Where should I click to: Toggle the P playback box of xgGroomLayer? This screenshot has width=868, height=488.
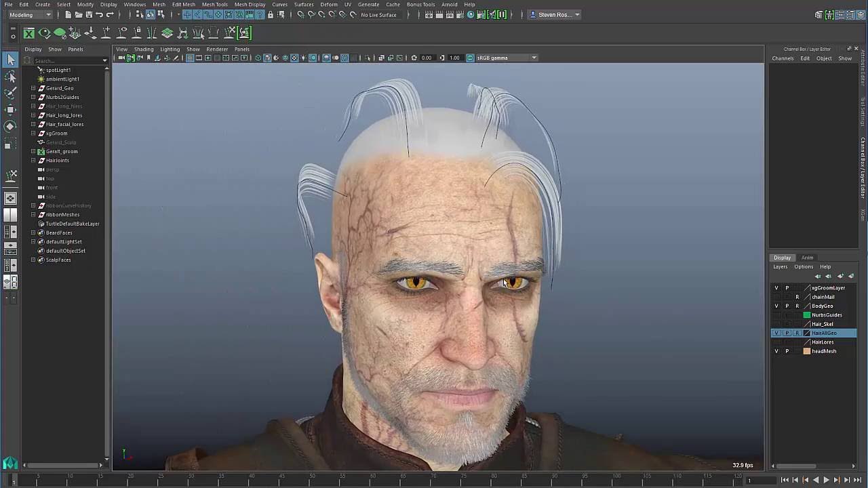[787, 288]
